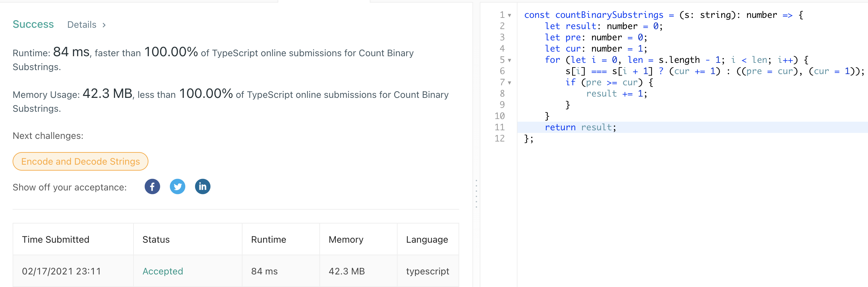The height and width of the screenshot is (287, 868).
Task: Open Encode and Decode Strings challenge
Action: tap(80, 161)
